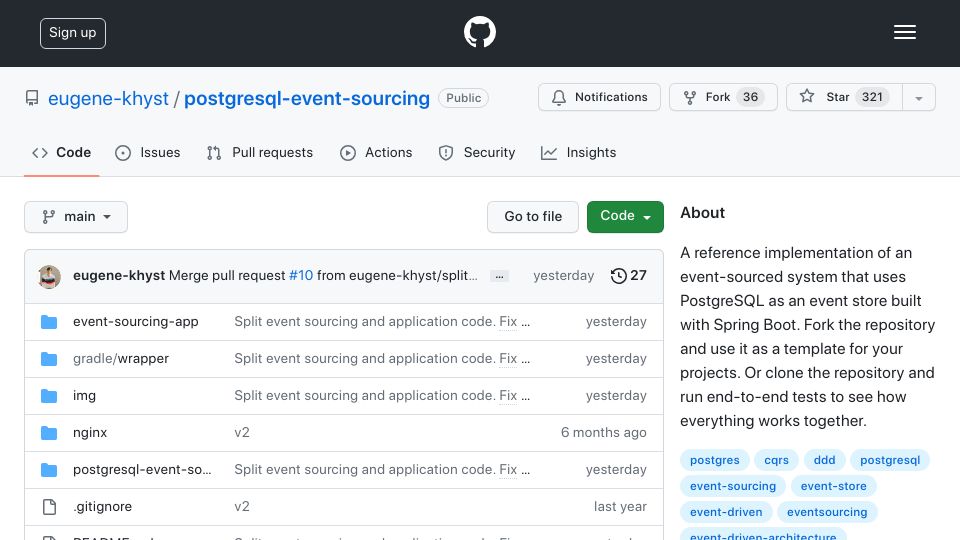This screenshot has width=960, height=540.
Task: Click the branch icon in main selector
Action: tap(48, 217)
